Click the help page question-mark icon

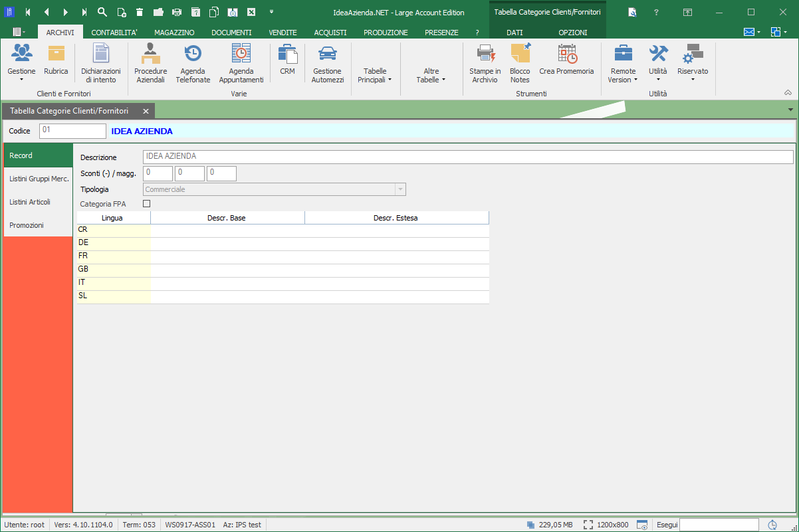click(195, 12)
